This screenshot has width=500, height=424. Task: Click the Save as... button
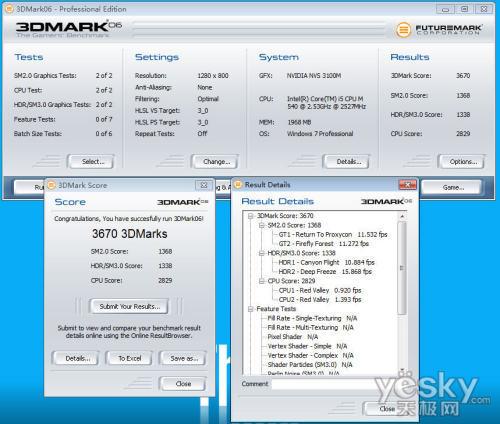tap(183, 358)
